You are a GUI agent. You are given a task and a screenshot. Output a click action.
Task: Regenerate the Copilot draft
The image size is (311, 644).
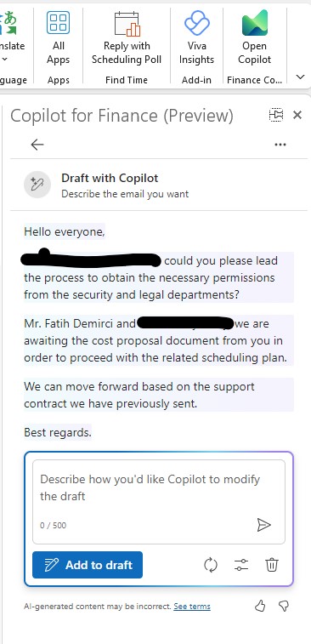[x=211, y=565]
